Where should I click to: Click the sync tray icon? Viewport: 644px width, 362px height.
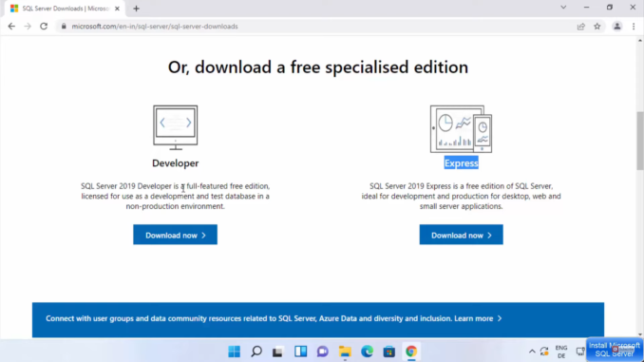tap(544, 352)
